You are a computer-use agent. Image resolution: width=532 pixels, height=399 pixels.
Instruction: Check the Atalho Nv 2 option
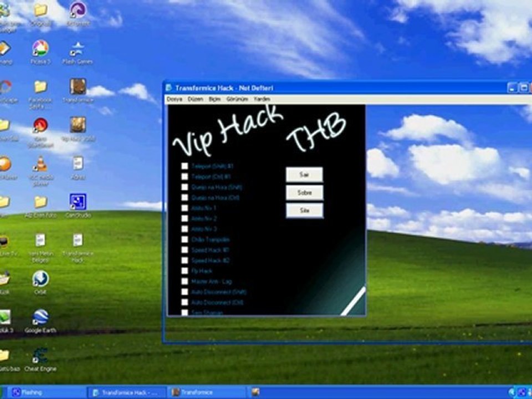[185, 218]
